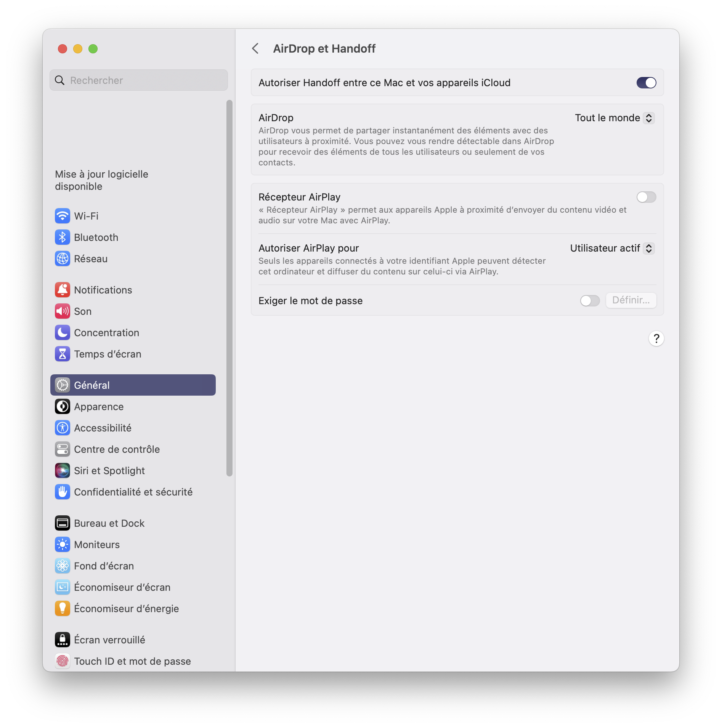Click the Définir… button
The width and height of the screenshot is (722, 728).
point(631,300)
